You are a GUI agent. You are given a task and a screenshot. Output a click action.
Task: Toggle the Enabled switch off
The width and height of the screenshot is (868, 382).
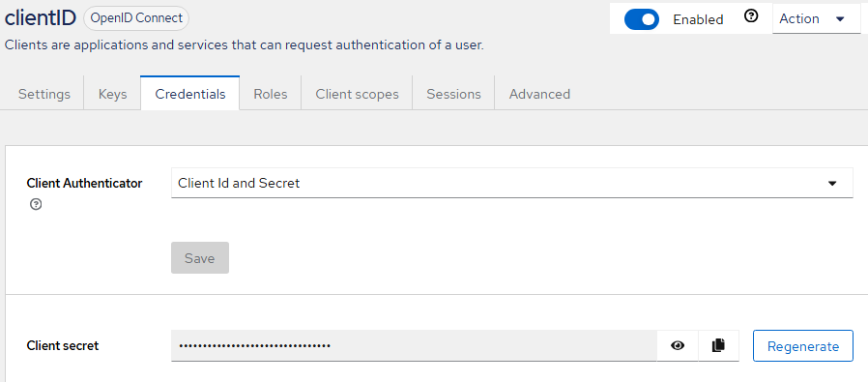(x=642, y=19)
